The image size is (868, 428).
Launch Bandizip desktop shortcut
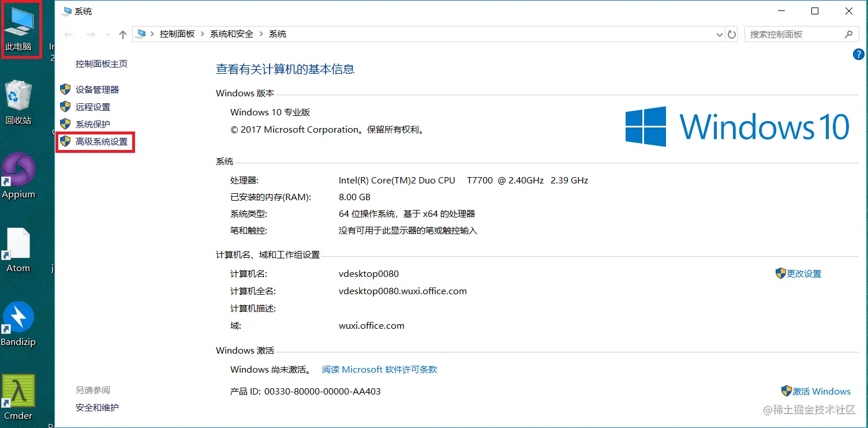pyautogui.click(x=18, y=324)
